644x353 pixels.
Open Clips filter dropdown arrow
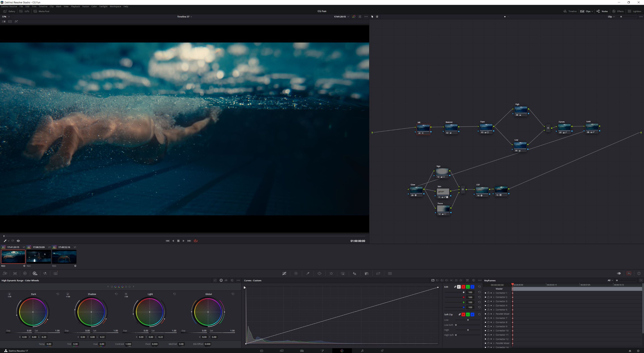(x=592, y=11)
